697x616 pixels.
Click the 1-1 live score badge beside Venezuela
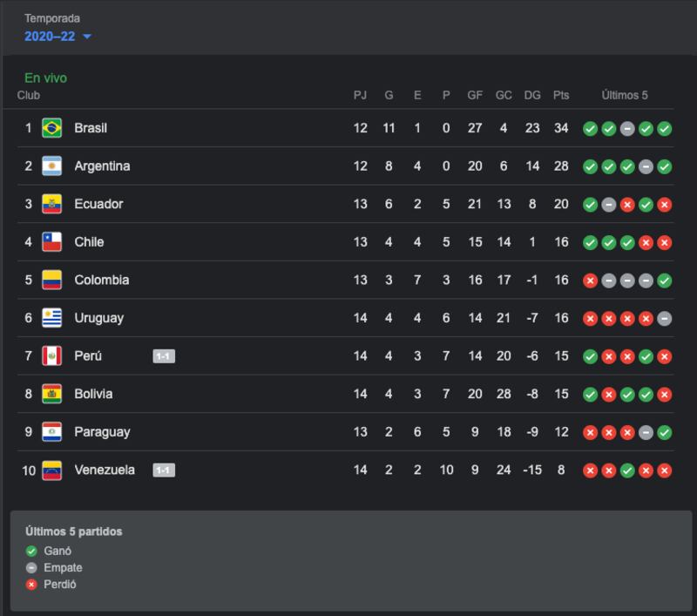pos(164,470)
